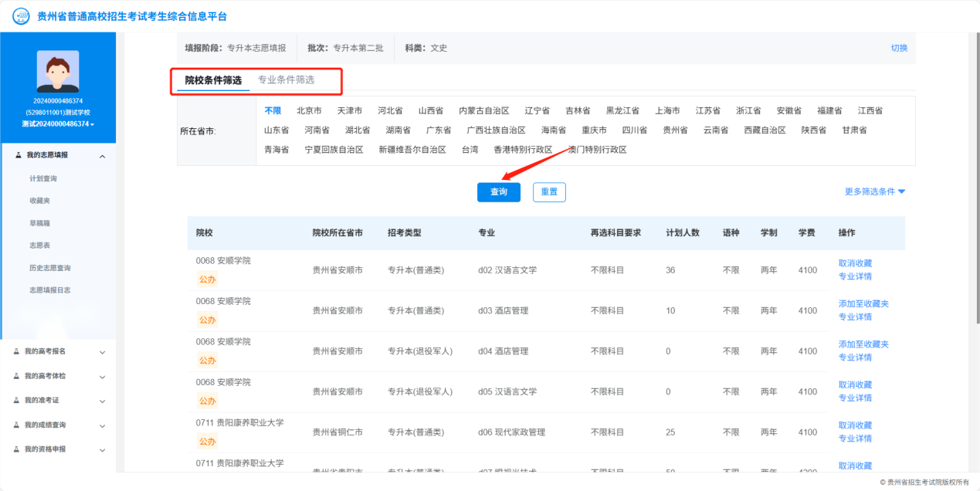Open 计划查询 in the sidebar menu
The width and height of the screenshot is (980, 491).
coord(43,178)
